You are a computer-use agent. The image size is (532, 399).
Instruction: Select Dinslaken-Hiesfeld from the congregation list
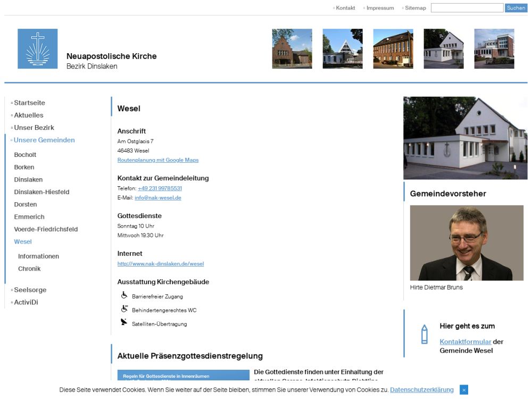click(x=41, y=192)
